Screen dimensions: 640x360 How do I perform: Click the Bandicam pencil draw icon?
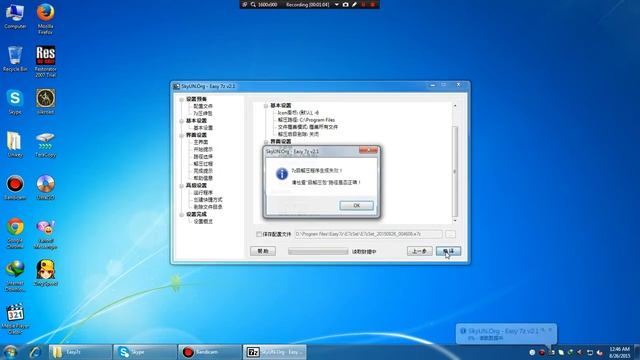354,4
